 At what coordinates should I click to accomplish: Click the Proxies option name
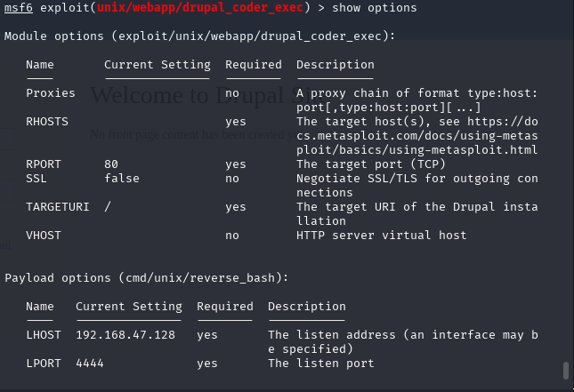pyautogui.click(x=51, y=93)
